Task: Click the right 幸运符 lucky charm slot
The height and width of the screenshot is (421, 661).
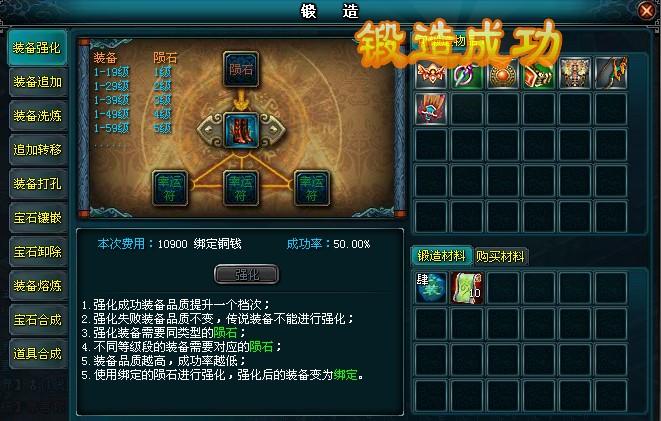Action: coord(312,188)
